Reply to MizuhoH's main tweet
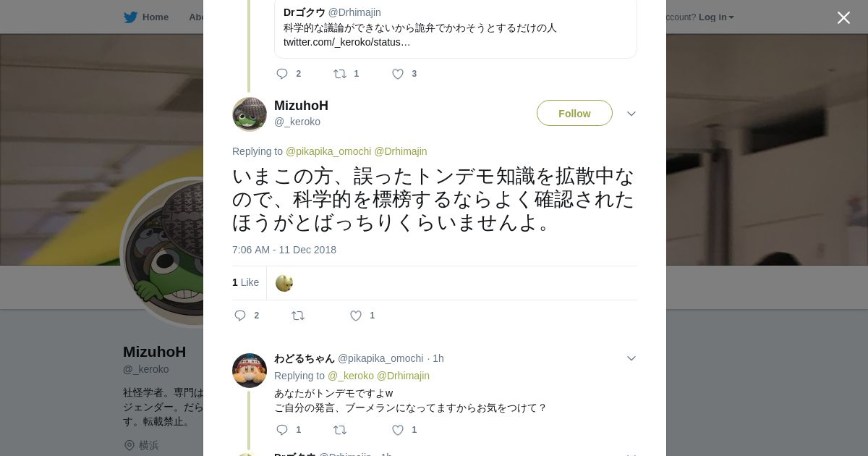Screen dimensions: 868x456 point(241,316)
